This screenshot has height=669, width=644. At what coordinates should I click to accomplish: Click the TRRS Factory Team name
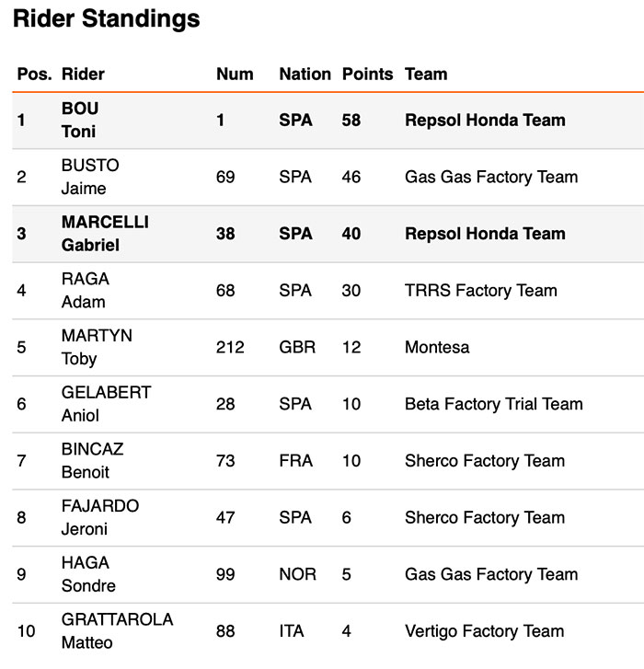tap(480, 291)
